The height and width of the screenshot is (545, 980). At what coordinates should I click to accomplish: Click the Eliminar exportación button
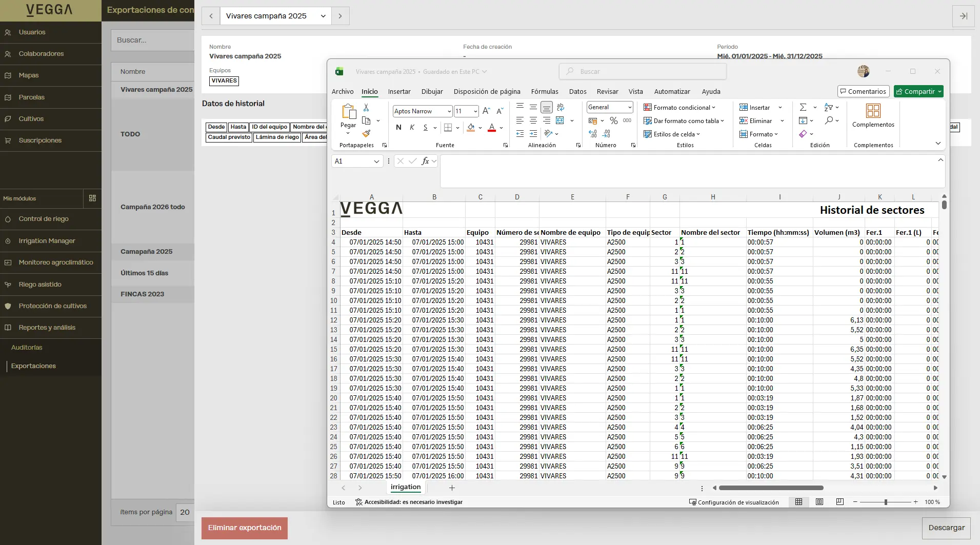(245, 528)
